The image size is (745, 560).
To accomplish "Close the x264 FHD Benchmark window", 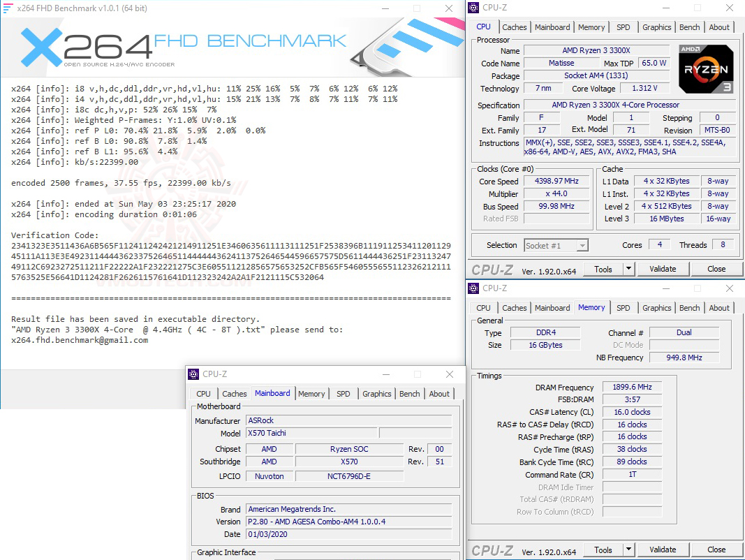I will (448, 8).
